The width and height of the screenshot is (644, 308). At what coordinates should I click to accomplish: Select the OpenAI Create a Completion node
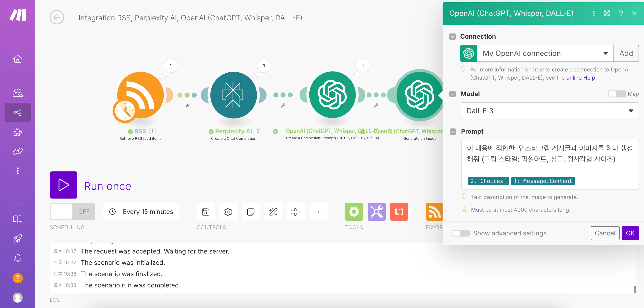click(x=332, y=95)
